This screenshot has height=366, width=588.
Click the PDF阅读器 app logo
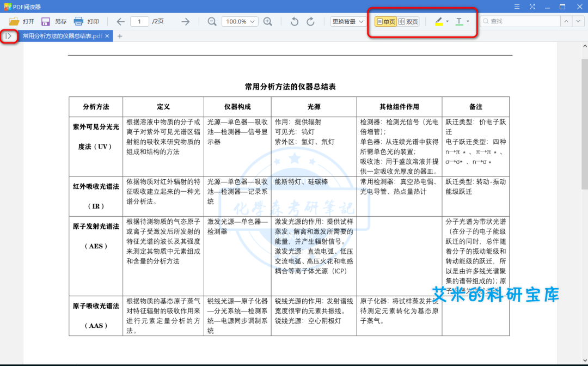coord(8,7)
